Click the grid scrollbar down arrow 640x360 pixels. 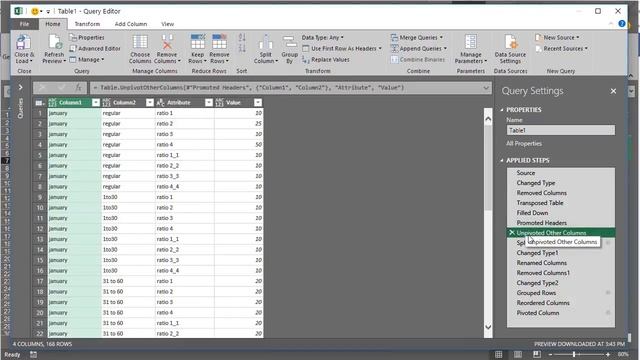(488, 327)
